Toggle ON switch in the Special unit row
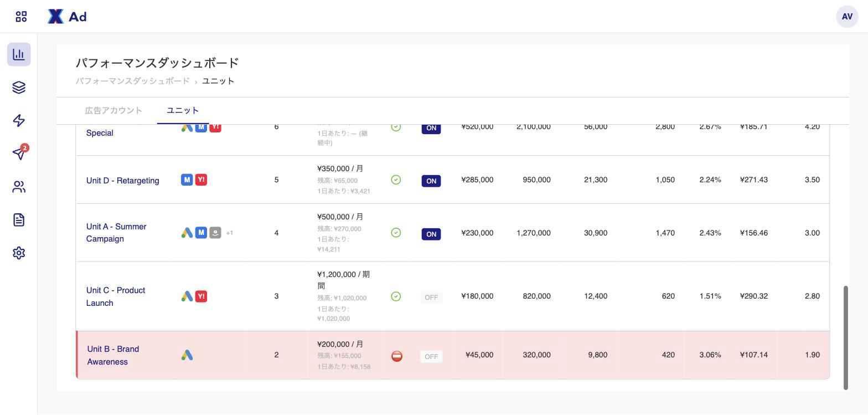 coord(431,128)
